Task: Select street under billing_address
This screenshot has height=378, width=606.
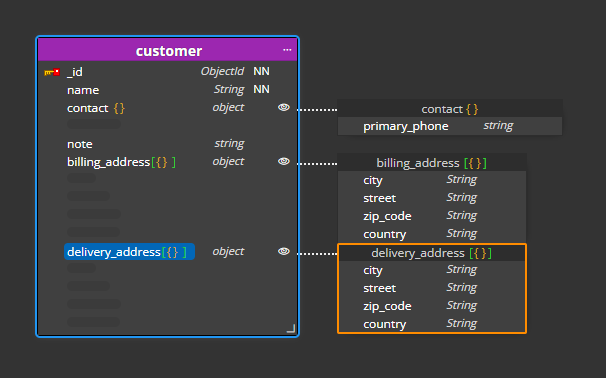Action: (x=380, y=198)
